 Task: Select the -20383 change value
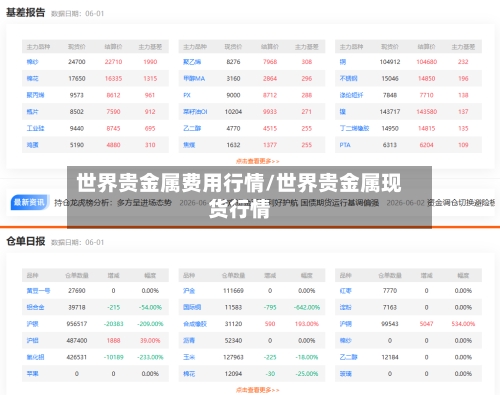coord(113,324)
